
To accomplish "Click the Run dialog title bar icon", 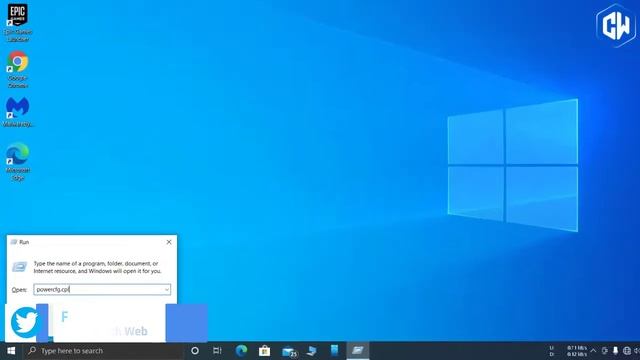I will [x=14, y=242].
